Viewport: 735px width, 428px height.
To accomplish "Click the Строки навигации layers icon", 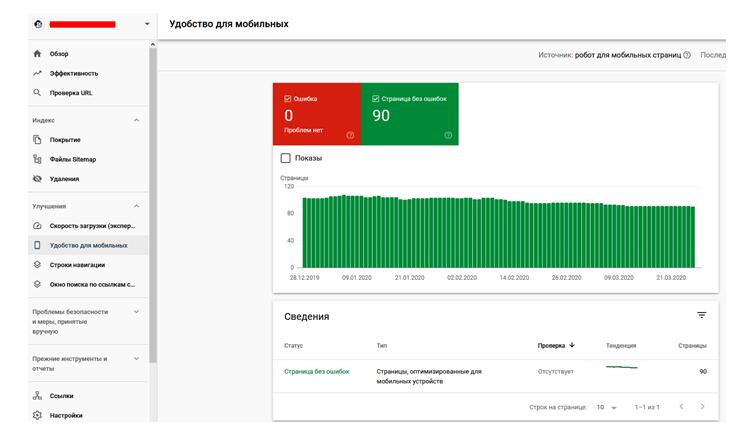I will (x=38, y=264).
